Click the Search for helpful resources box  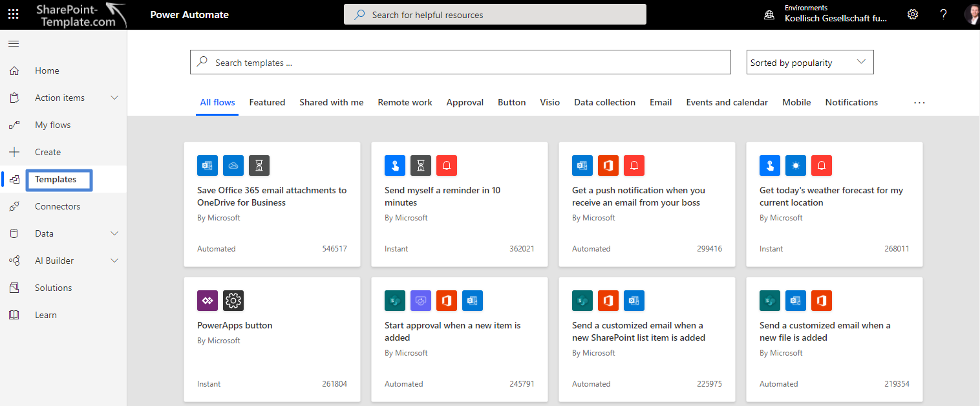(495, 14)
